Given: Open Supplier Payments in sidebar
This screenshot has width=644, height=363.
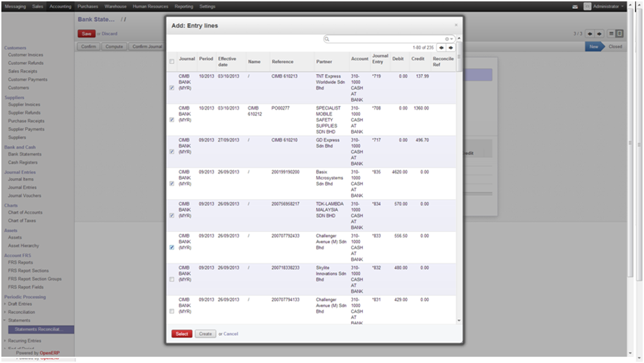Looking at the screenshot, I should click(x=27, y=129).
